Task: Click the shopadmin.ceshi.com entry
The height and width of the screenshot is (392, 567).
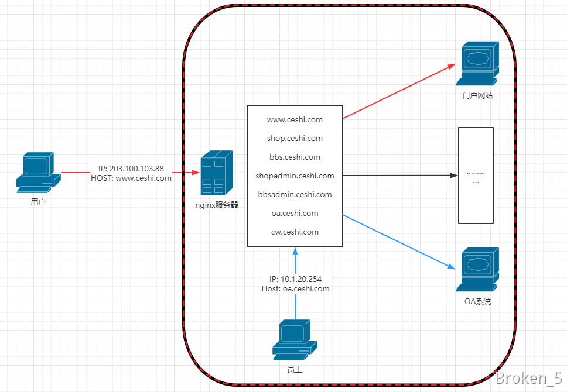Action: [x=295, y=176]
